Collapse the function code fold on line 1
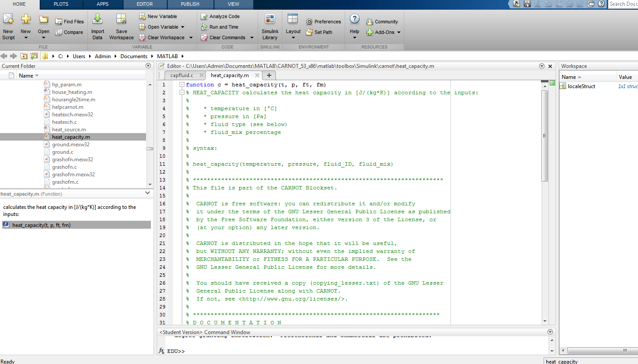This screenshot has width=638, height=364. (182, 85)
